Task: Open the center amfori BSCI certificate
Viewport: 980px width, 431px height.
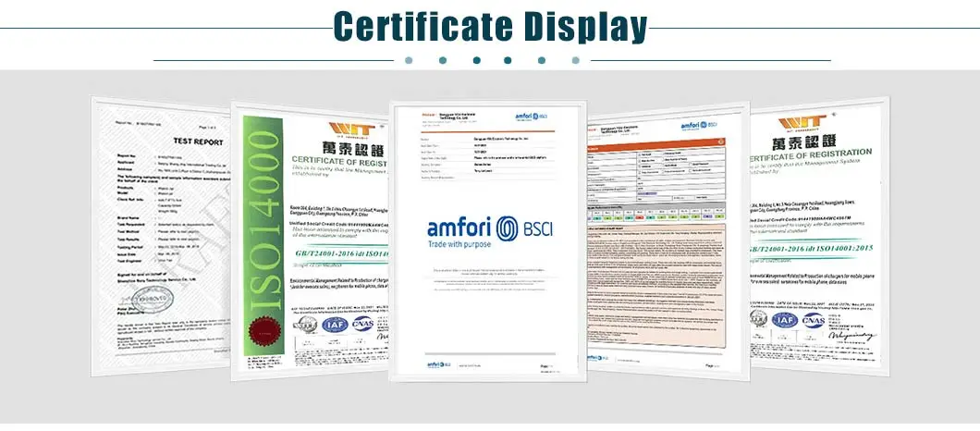Action: pos(487,240)
